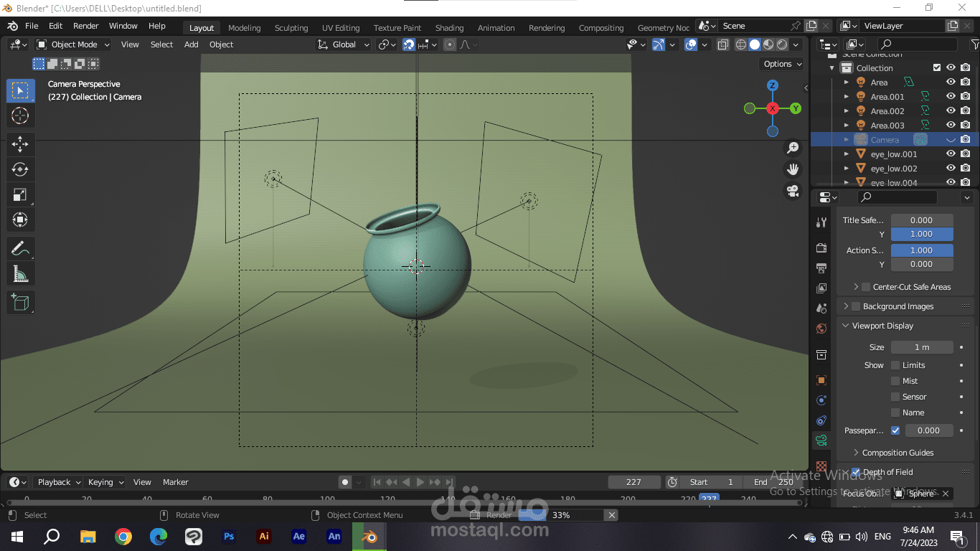Disable the Depth of Field checkbox

click(856, 472)
